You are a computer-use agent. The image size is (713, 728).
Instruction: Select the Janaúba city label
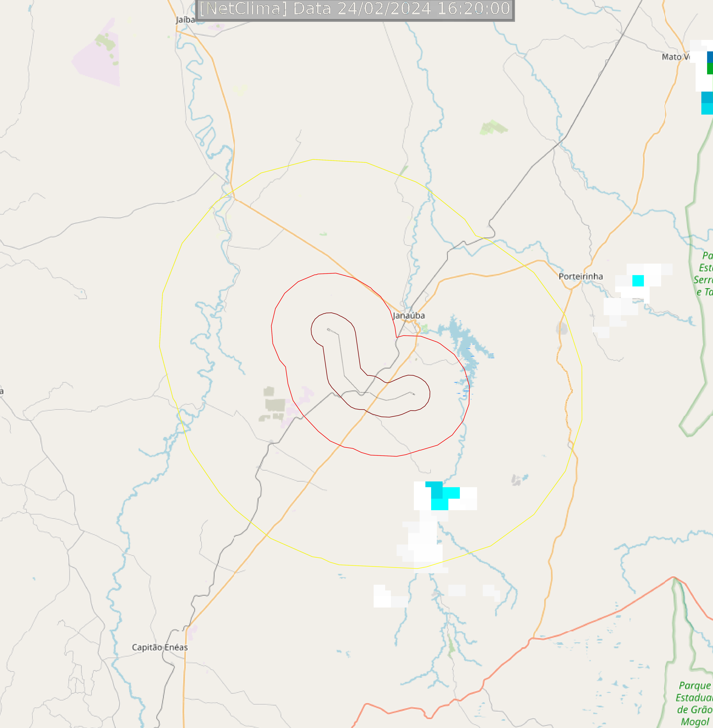click(409, 316)
